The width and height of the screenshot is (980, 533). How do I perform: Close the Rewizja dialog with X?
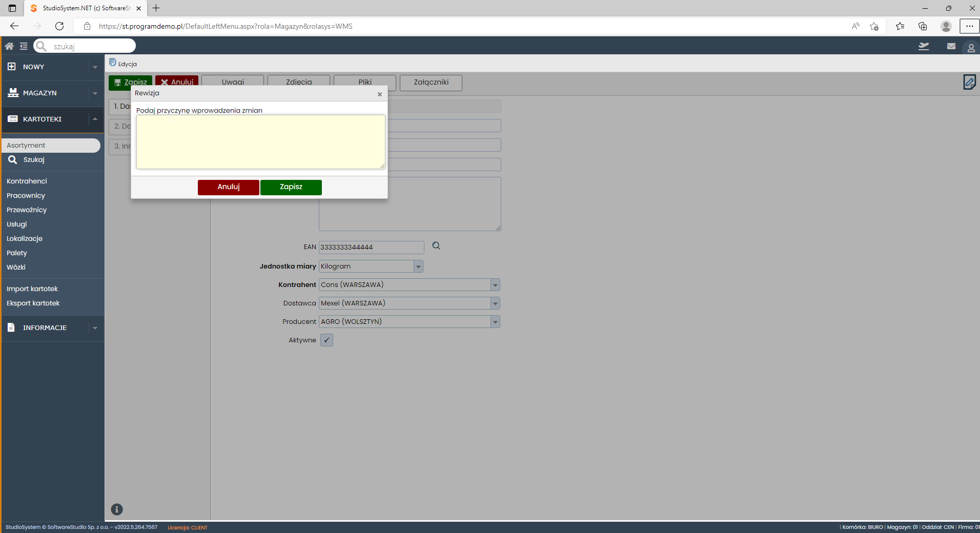coord(380,94)
